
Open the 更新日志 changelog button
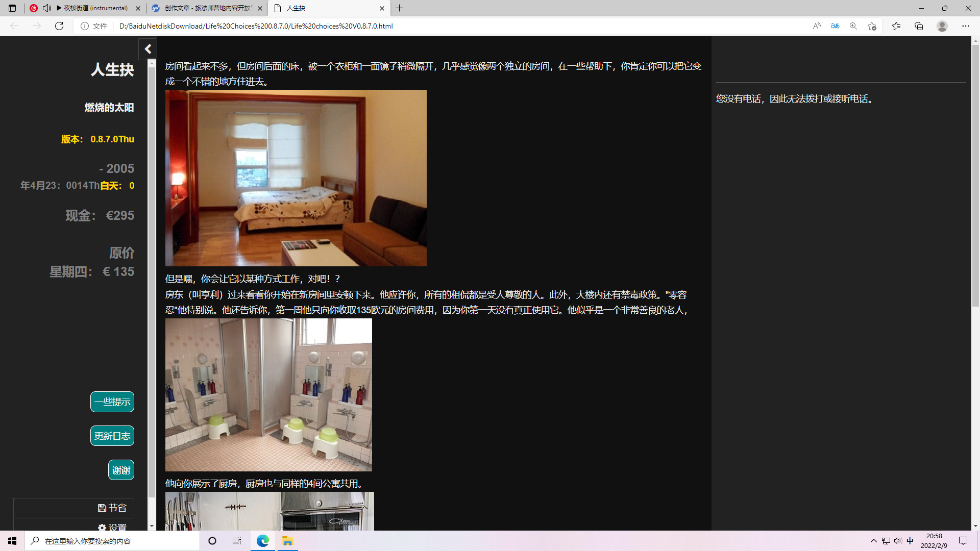(112, 436)
